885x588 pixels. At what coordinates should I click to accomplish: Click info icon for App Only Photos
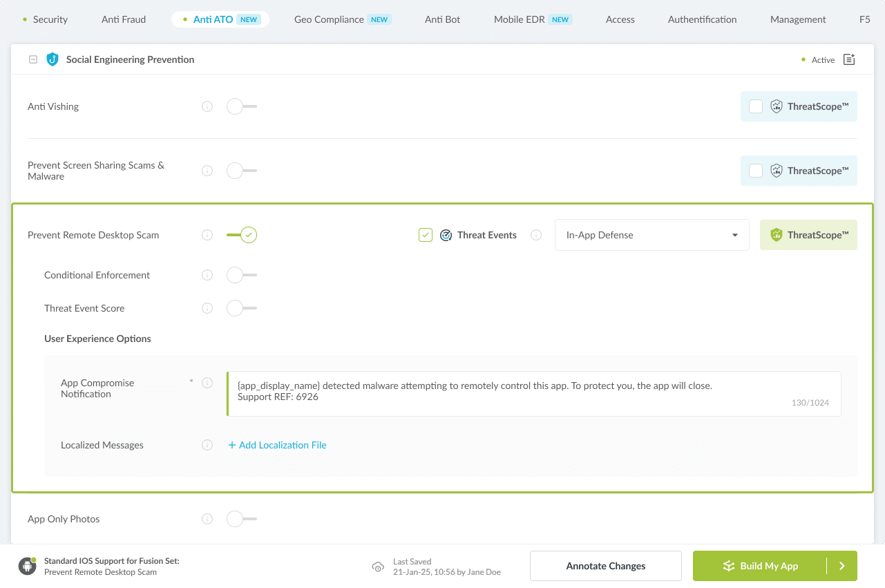tap(207, 519)
